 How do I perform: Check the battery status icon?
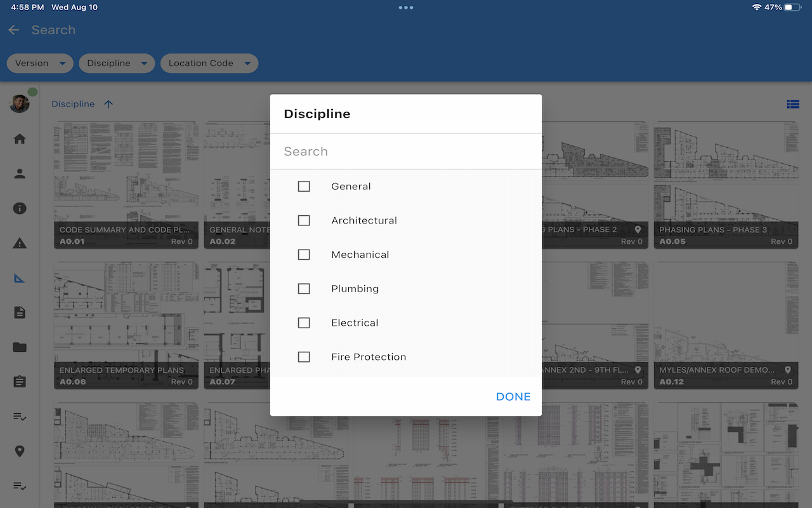[793, 8]
